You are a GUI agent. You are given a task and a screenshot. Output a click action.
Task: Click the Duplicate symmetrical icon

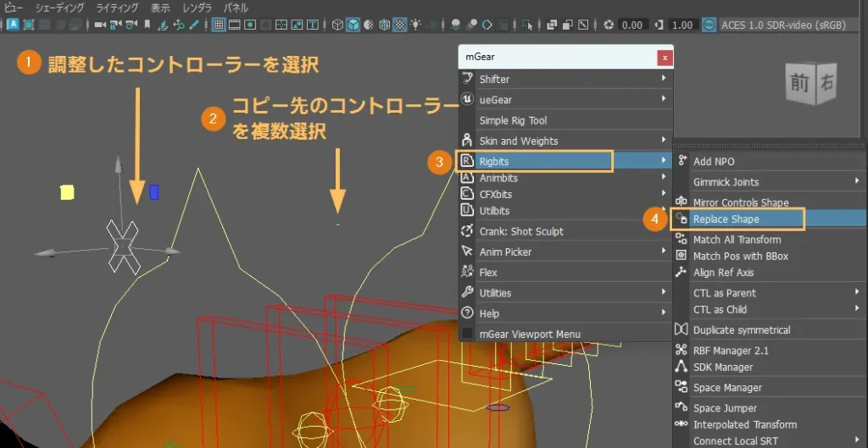click(x=681, y=330)
